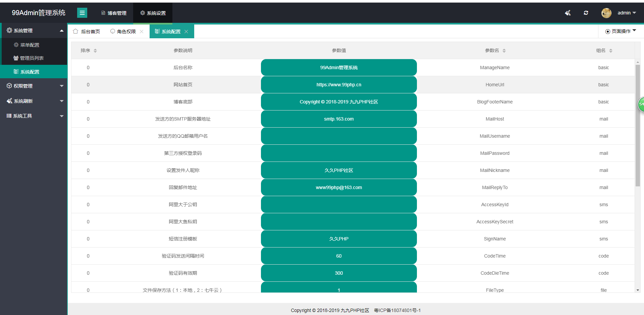Open the 页面操作 dropdown

(x=621, y=31)
